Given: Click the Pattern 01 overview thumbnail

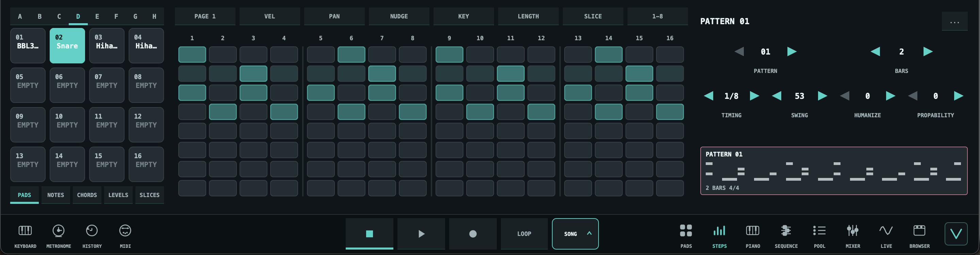Looking at the screenshot, I should (834, 171).
